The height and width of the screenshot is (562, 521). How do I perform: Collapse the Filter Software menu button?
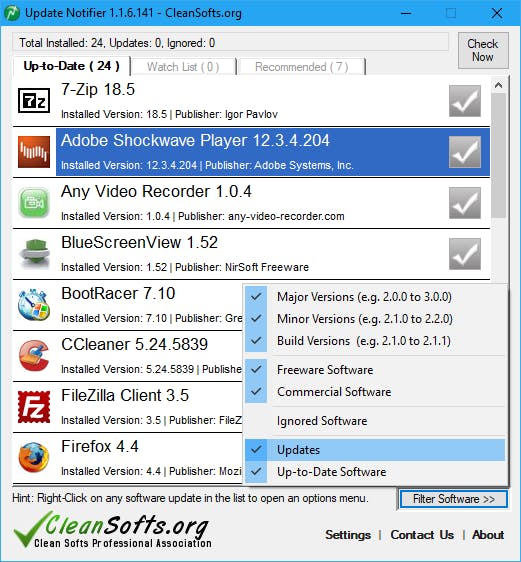coord(454,499)
